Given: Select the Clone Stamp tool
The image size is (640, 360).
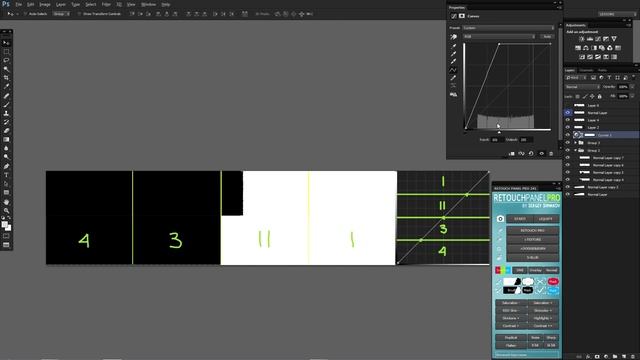Looking at the screenshot, I should (x=6, y=113).
